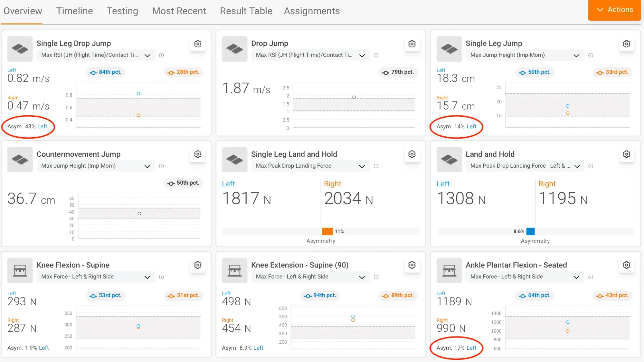Open Max Jump Height dropdown on Countermovement Jump
Screen dimensions: 644x362
tap(96, 166)
